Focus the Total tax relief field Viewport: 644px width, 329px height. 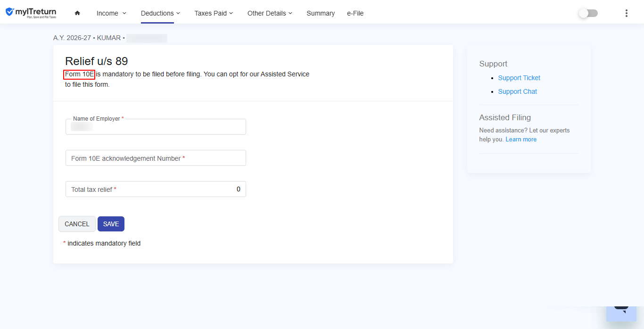point(156,189)
